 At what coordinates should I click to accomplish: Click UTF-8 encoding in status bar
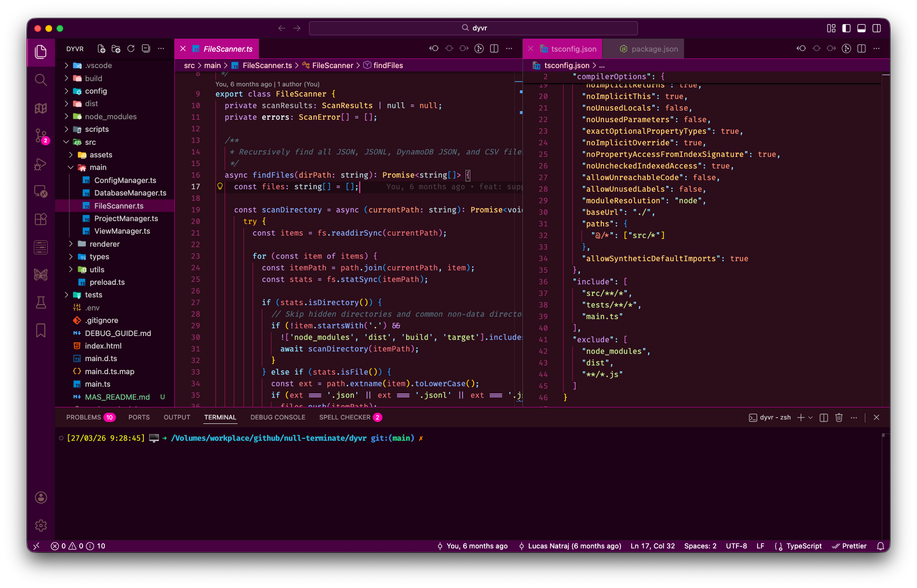[x=736, y=546]
